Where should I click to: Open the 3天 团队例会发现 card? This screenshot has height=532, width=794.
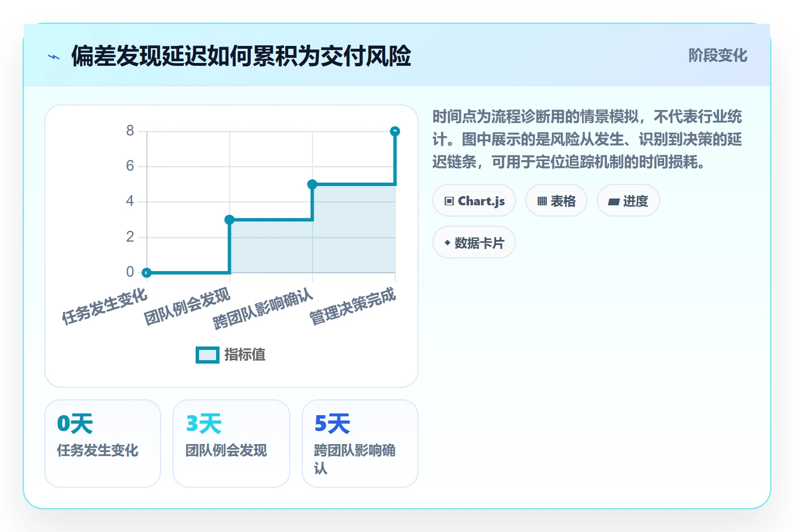(231, 444)
